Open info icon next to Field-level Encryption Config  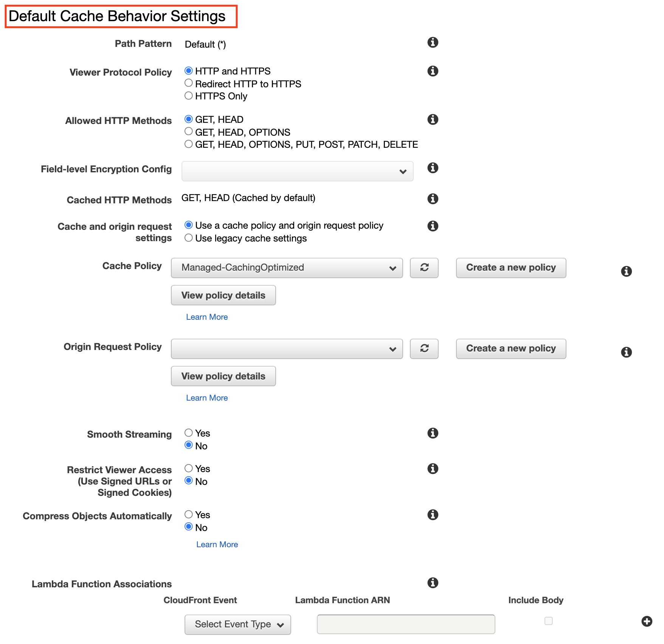coord(433,168)
